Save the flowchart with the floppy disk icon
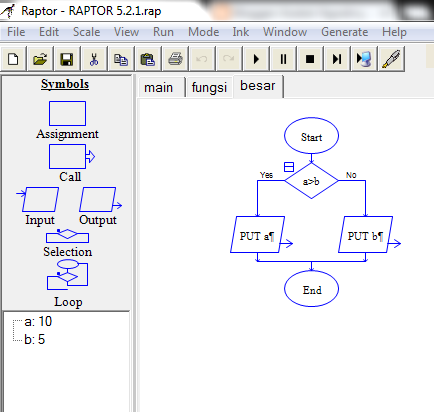The width and height of the screenshot is (434, 412). [x=67, y=59]
